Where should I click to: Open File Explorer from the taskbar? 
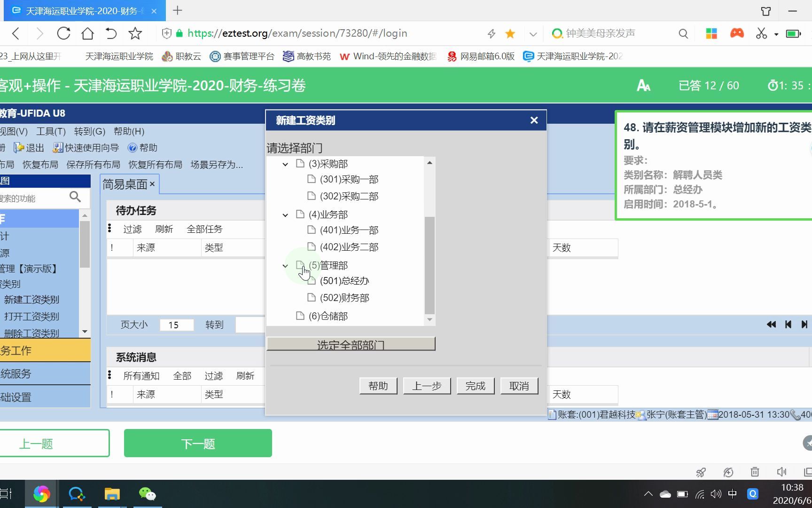click(112, 494)
